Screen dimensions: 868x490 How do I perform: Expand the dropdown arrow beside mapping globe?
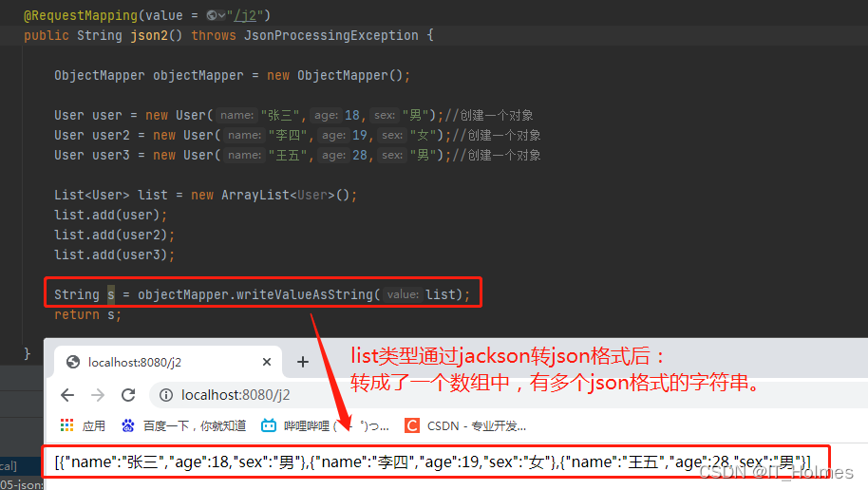tap(222, 15)
